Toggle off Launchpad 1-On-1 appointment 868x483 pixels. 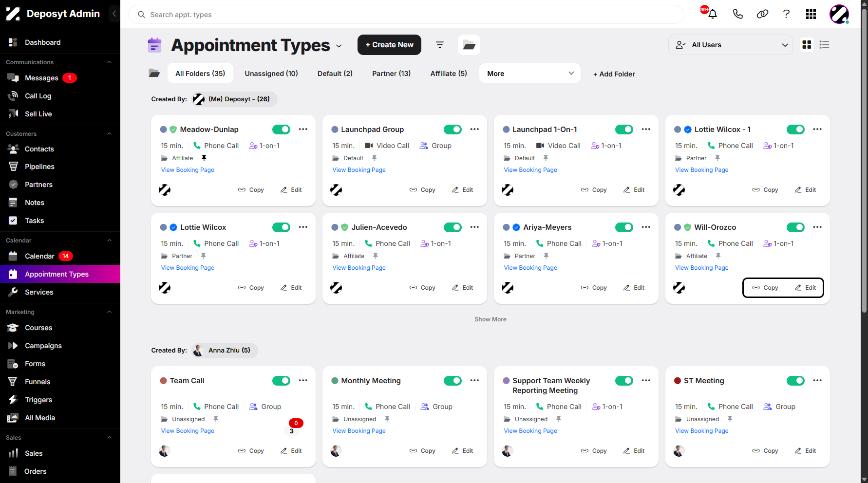(624, 130)
